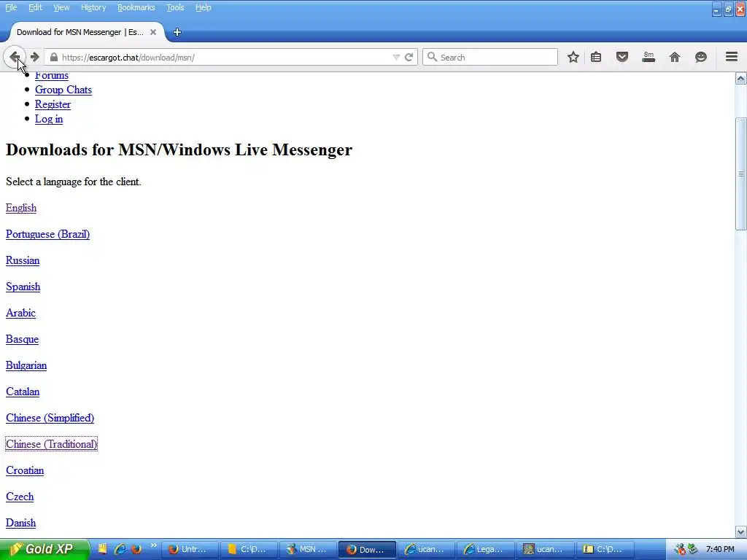Open the History menu
747x560 pixels.
[93, 7]
